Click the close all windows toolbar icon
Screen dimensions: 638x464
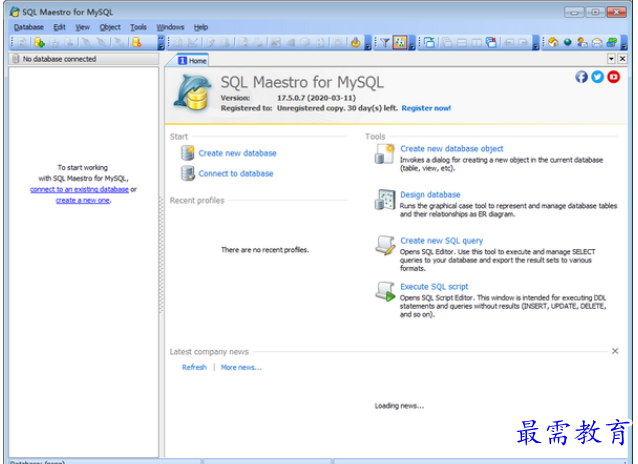click(492, 42)
